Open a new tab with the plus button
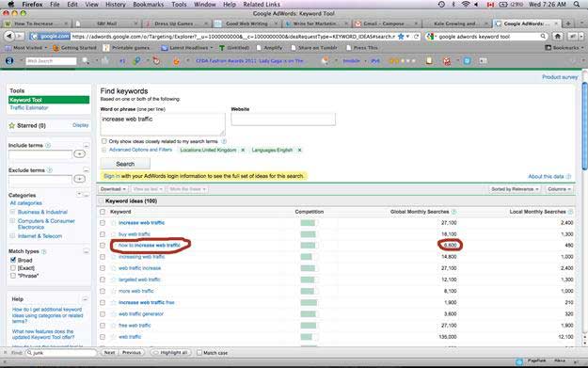Image resolution: width=588 pixels, height=368 pixels. (568, 24)
